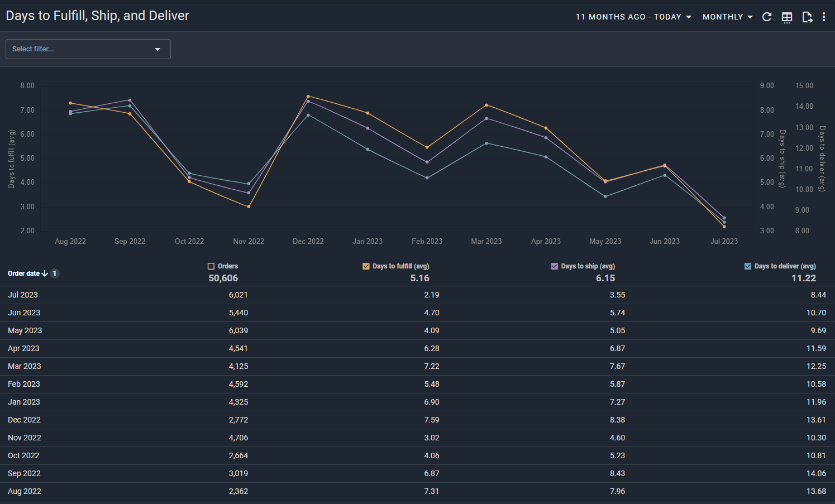Disable the Days to deliver (avg) checkbox
The width and height of the screenshot is (835, 504).
click(748, 266)
